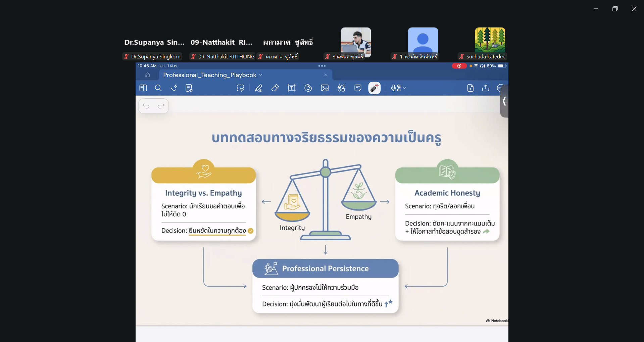The image size is (644, 342).
Task: Open the Shapes and elements tool
Action: click(341, 88)
